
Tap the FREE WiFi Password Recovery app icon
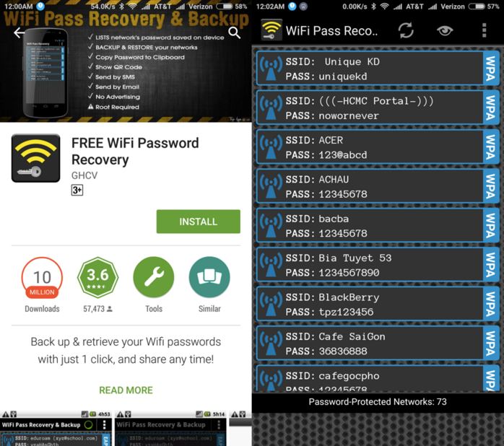click(x=35, y=159)
